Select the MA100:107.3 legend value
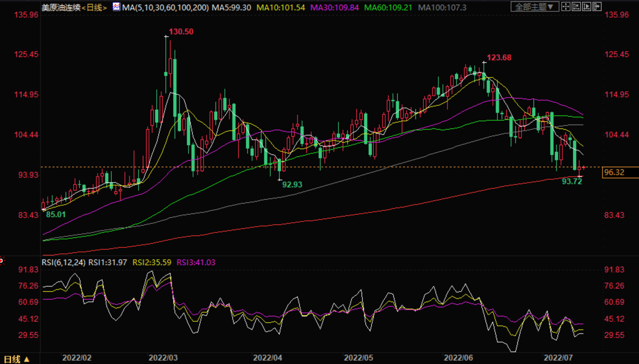This screenshot has height=364, width=639. coord(442,7)
